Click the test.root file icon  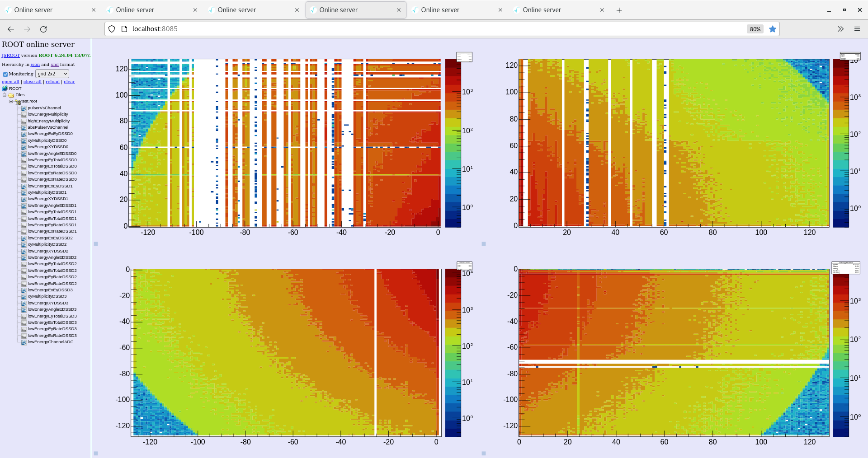(x=18, y=102)
